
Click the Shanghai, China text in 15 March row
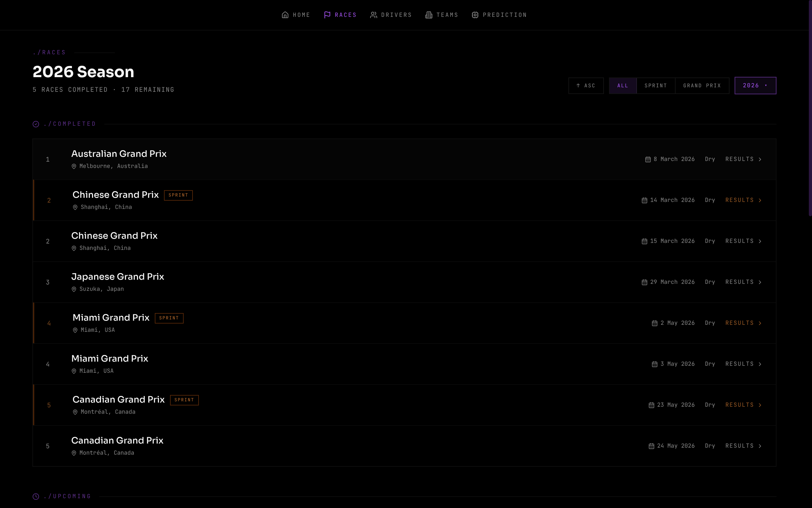click(105, 248)
